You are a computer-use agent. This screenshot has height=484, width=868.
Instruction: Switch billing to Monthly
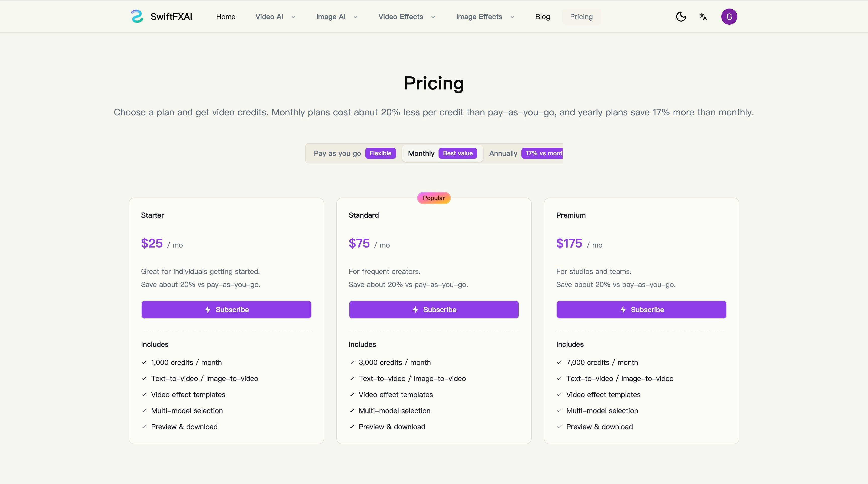point(421,153)
